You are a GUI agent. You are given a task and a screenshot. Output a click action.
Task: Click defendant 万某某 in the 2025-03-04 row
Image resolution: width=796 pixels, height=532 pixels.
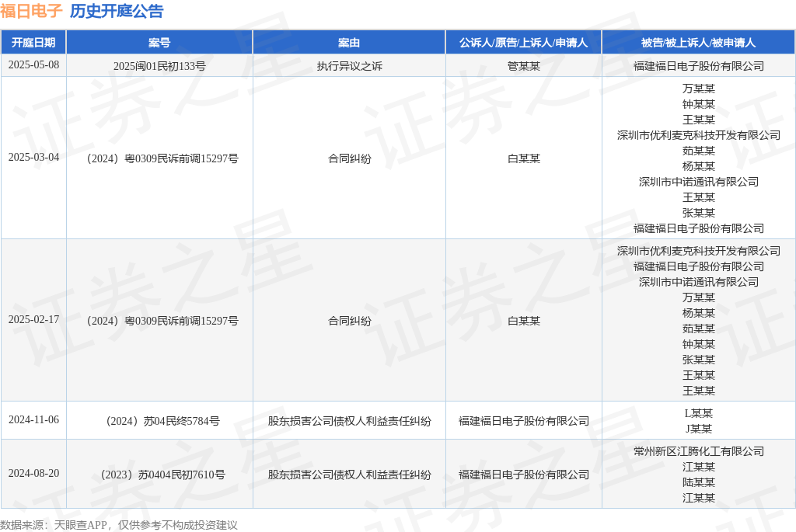click(x=699, y=89)
